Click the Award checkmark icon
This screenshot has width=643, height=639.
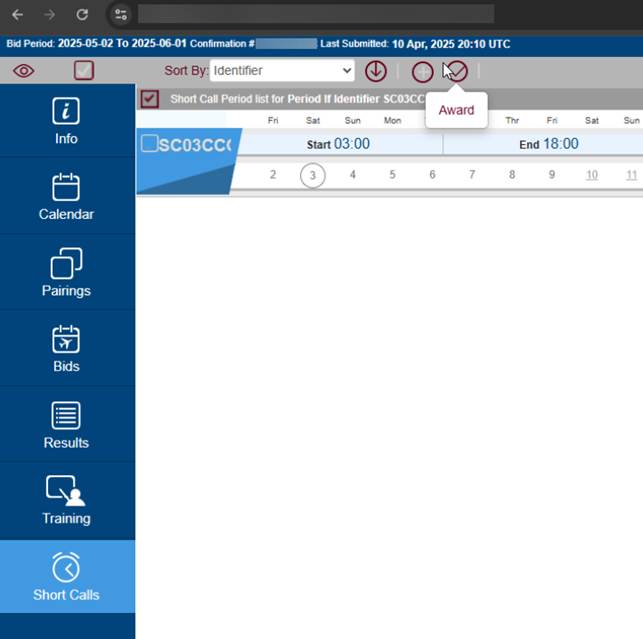pos(456,71)
